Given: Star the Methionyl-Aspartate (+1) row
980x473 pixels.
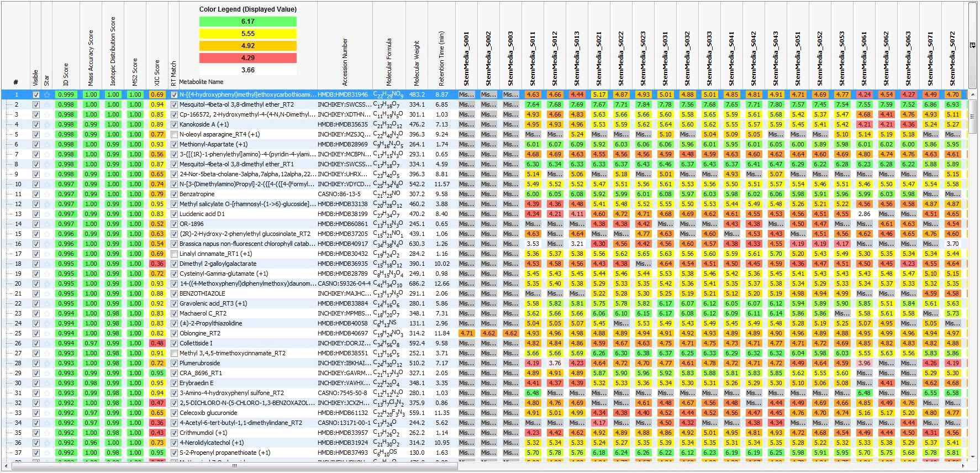Looking at the screenshot, I should coord(47,144).
